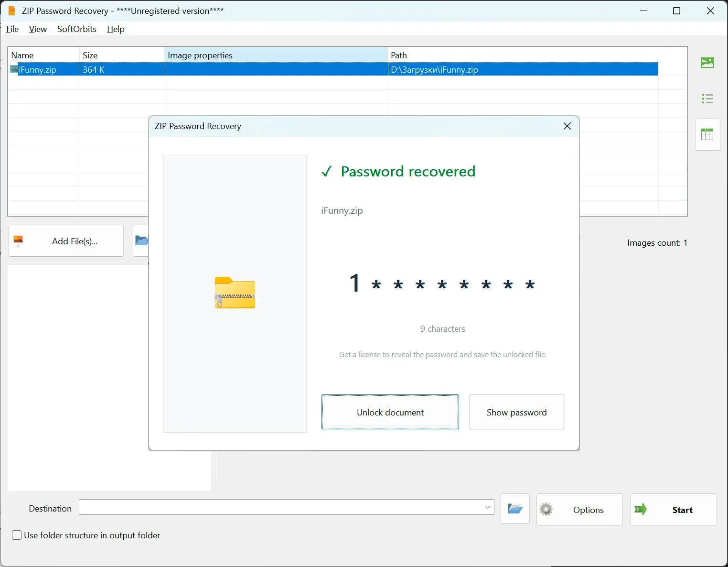Screen dimensions: 728x567
Task: Click the green arrow Start icon
Action: (x=640, y=510)
